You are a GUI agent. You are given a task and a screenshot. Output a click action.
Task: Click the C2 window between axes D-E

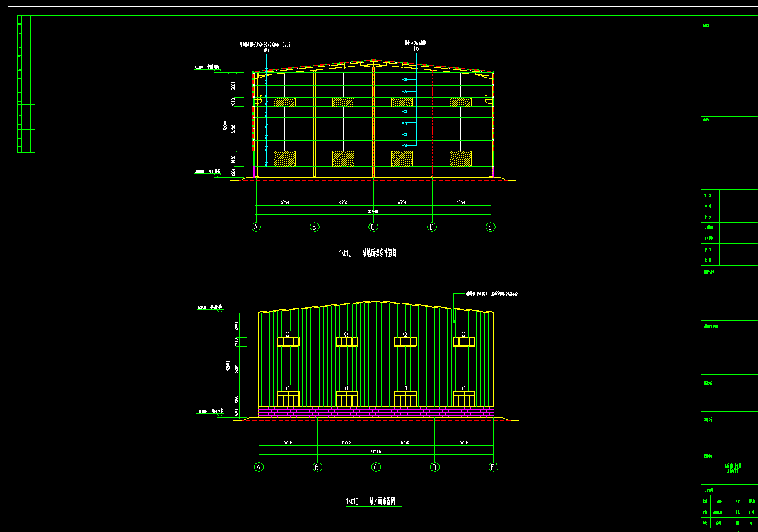[464, 342]
